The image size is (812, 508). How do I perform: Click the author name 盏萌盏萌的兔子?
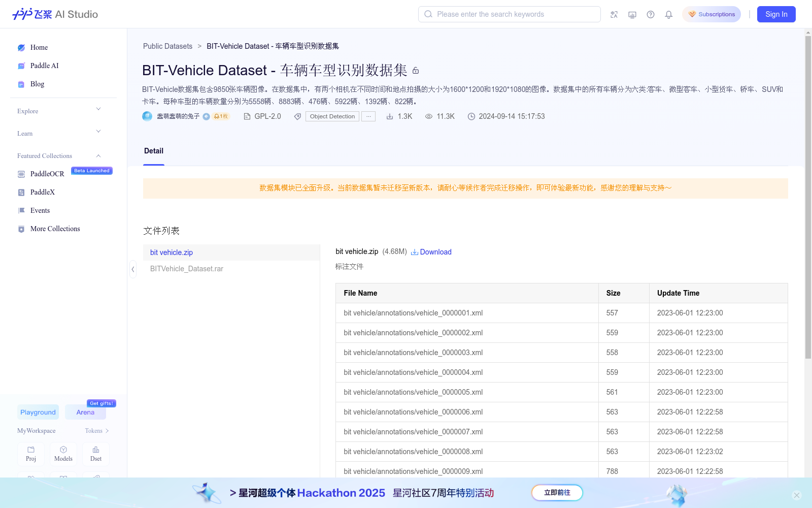[x=178, y=116]
